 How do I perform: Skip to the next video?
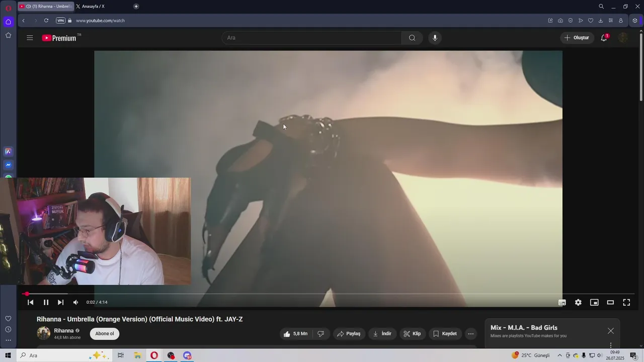(x=60, y=302)
